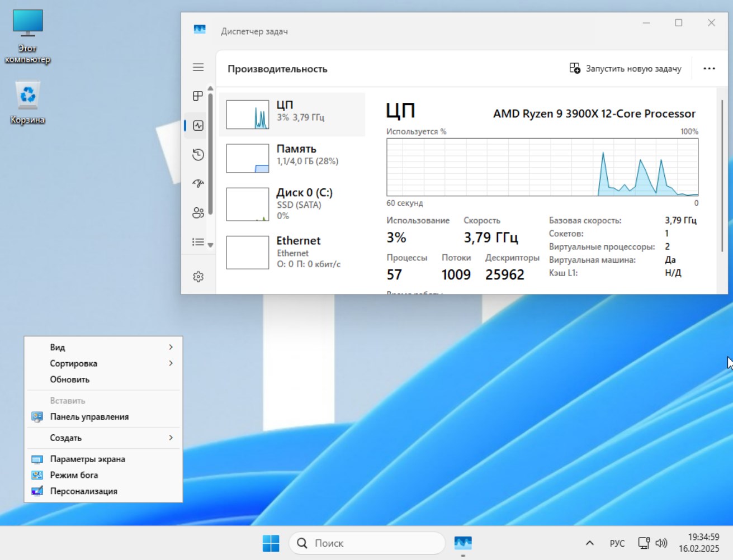Select the Ethernet performance entry
Image resolution: width=733 pixels, height=560 pixels.
(x=292, y=252)
